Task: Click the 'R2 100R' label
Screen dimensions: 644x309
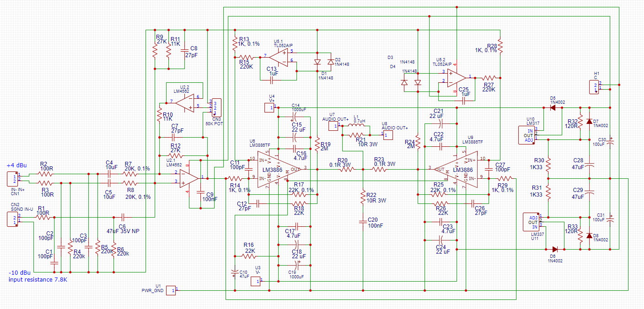Action: (47, 166)
